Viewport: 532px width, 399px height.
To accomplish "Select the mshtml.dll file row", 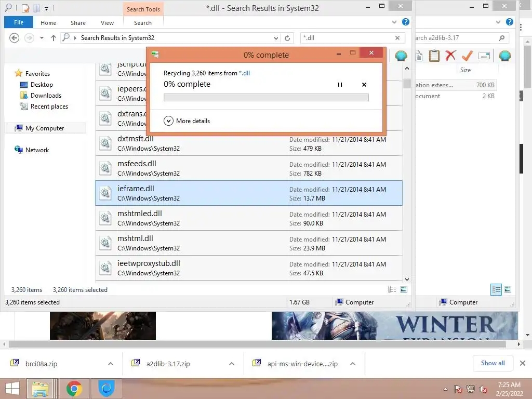I will (249, 243).
